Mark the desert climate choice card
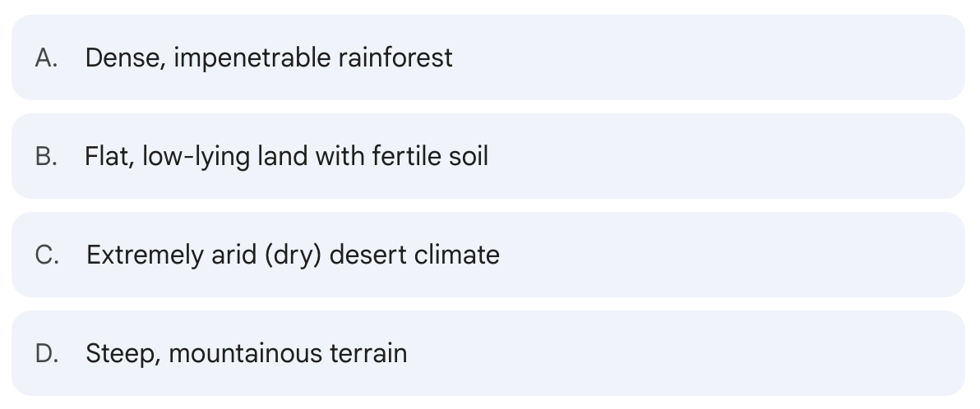 [x=488, y=255]
